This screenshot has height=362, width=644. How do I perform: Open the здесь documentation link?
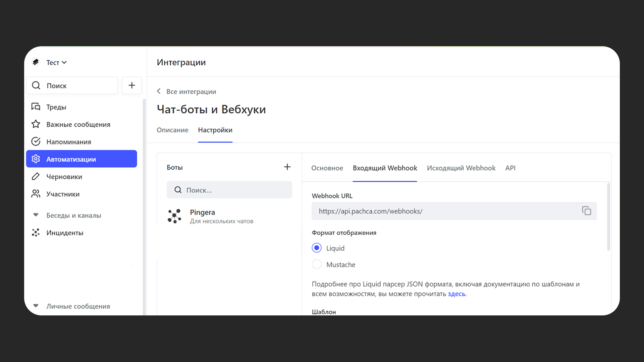pos(456,294)
